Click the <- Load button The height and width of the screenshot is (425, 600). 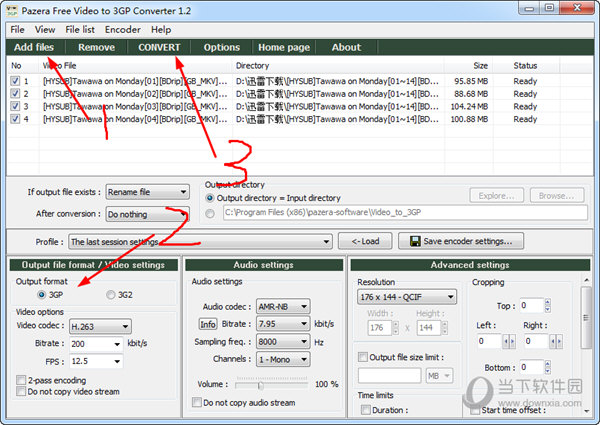365,241
